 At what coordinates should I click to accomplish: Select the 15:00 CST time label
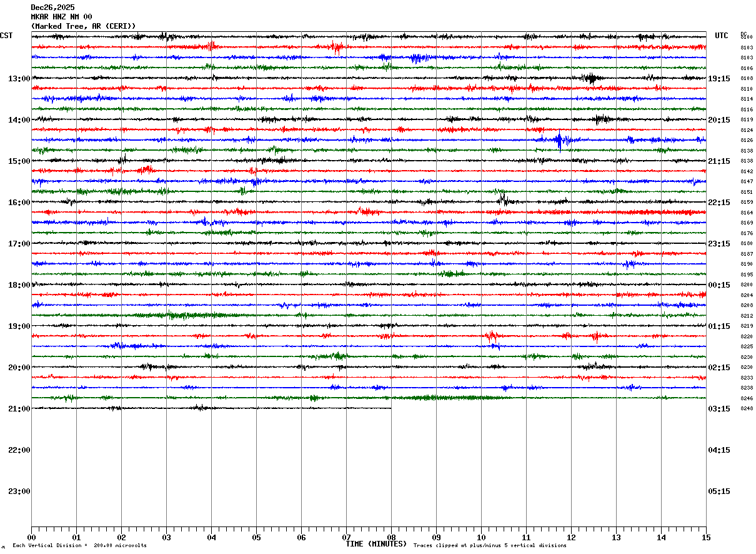pyautogui.click(x=19, y=161)
